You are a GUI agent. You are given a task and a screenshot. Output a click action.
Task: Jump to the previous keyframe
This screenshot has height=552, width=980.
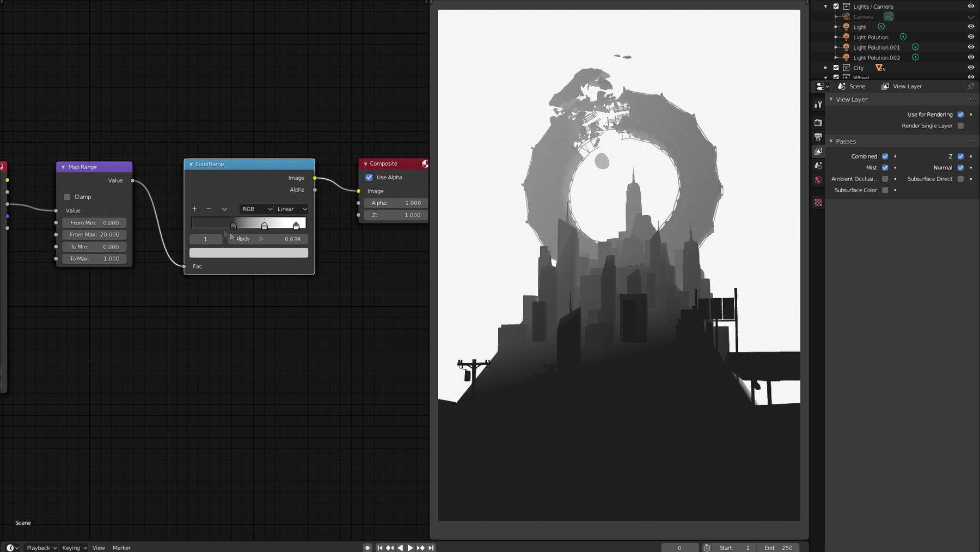[390, 548]
